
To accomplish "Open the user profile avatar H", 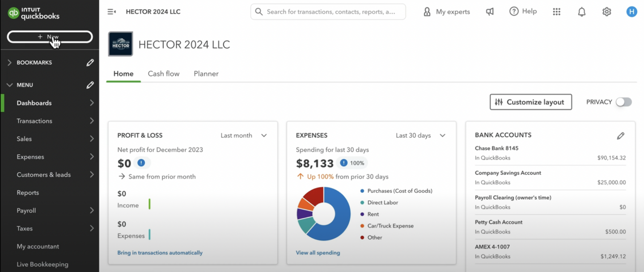I will (x=631, y=12).
